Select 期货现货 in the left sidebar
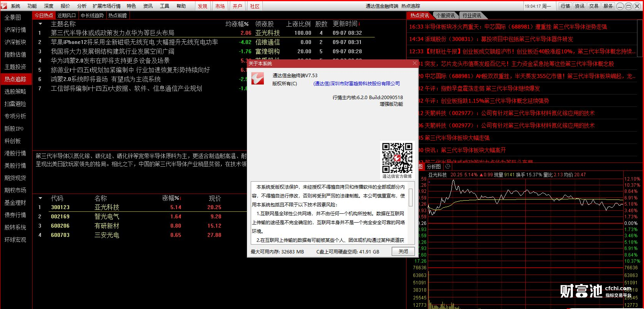The image size is (644, 309). 15,178
